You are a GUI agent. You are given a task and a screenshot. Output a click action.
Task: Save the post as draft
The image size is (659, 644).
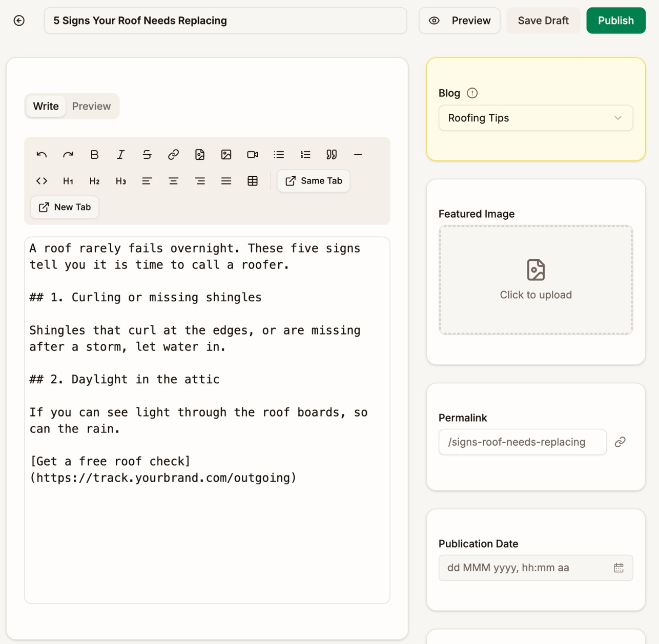tap(543, 20)
